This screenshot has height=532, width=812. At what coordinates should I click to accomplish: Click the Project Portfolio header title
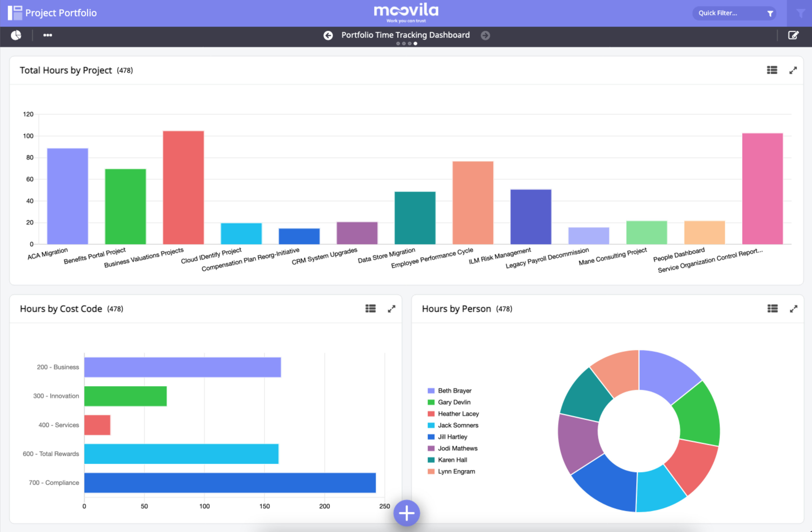(x=61, y=13)
